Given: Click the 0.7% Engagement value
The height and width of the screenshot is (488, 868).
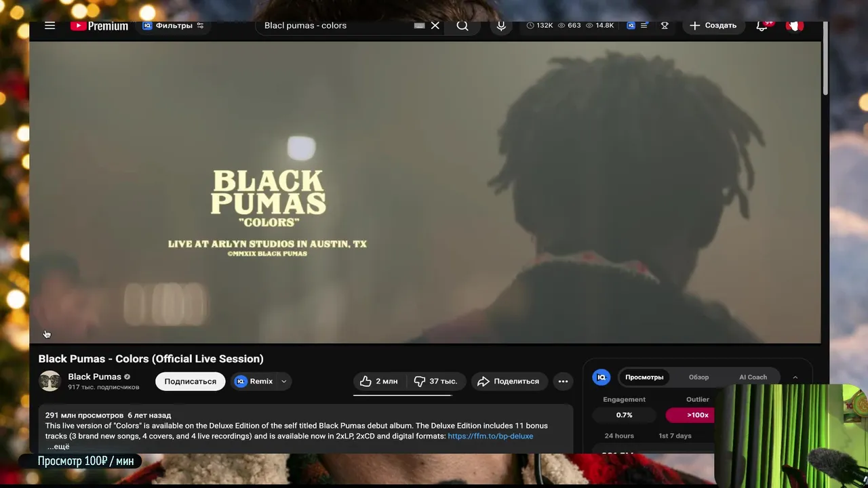Looking at the screenshot, I should pos(624,415).
